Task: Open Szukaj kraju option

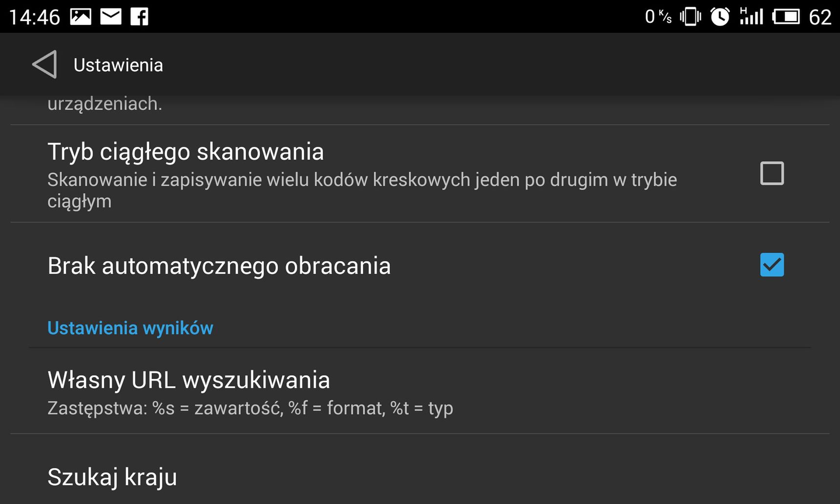Action: click(420, 477)
